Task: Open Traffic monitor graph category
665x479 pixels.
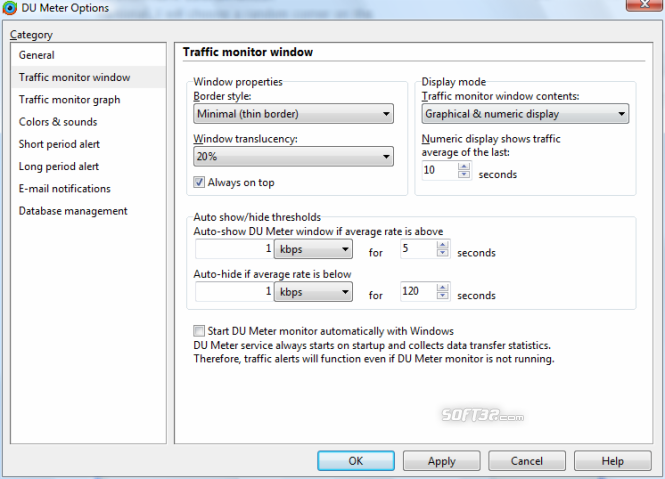Action: click(89, 100)
